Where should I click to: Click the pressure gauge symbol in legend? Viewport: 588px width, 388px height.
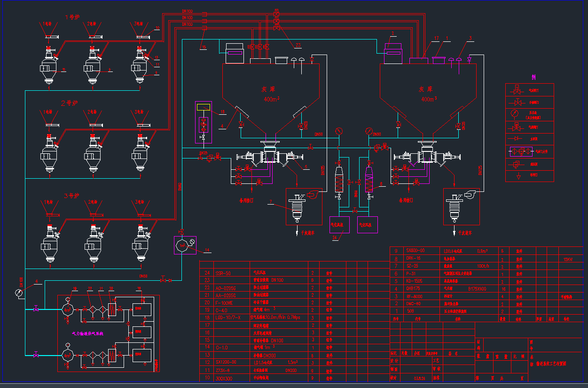pyautogui.click(x=516, y=113)
